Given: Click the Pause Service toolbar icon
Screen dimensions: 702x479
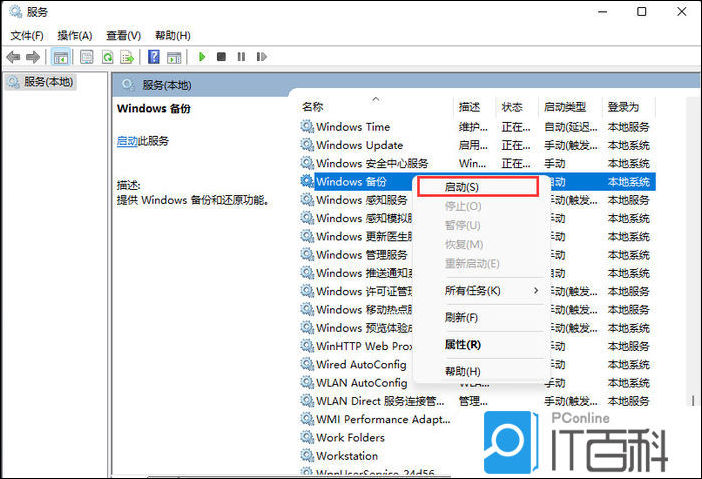Looking at the screenshot, I should [241, 57].
